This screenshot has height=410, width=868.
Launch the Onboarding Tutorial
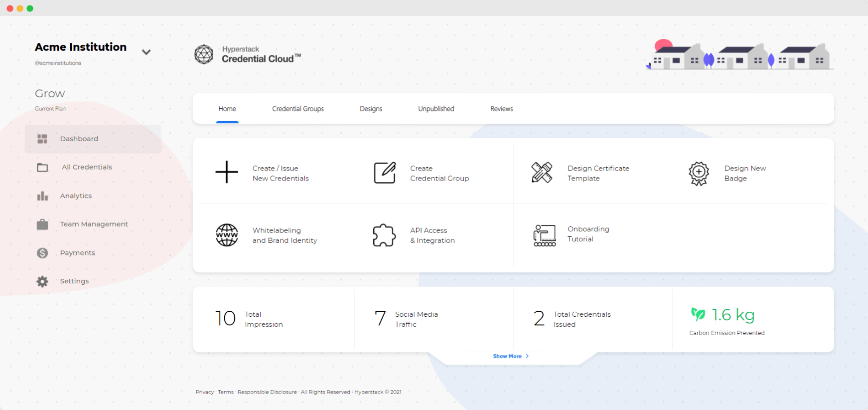click(588, 234)
